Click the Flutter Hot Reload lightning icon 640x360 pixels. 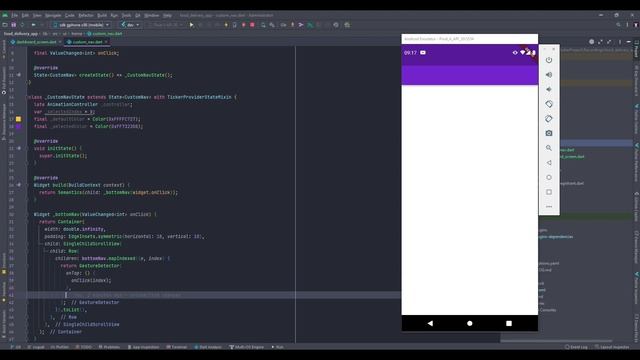226,25
